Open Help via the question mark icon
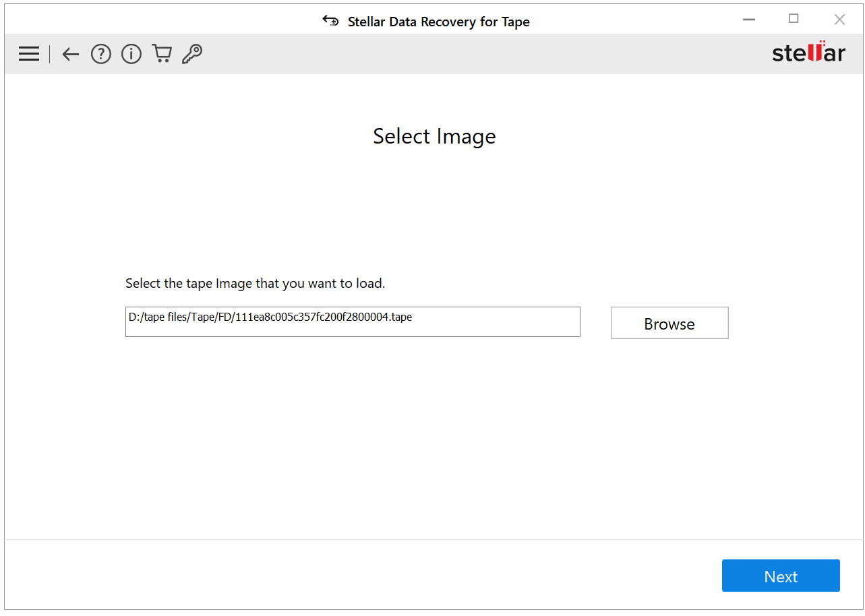The width and height of the screenshot is (865, 616). click(101, 54)
